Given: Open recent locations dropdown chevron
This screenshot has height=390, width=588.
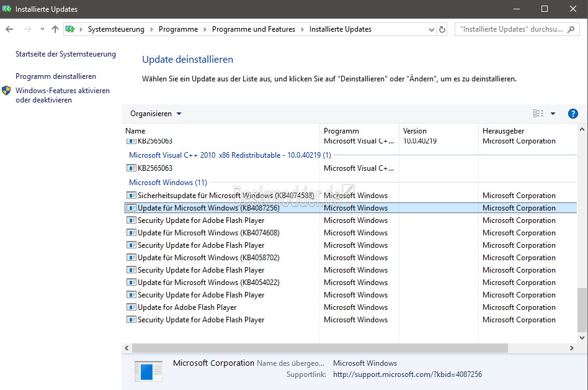Looking at the screenshot, I should pos(42,29).
